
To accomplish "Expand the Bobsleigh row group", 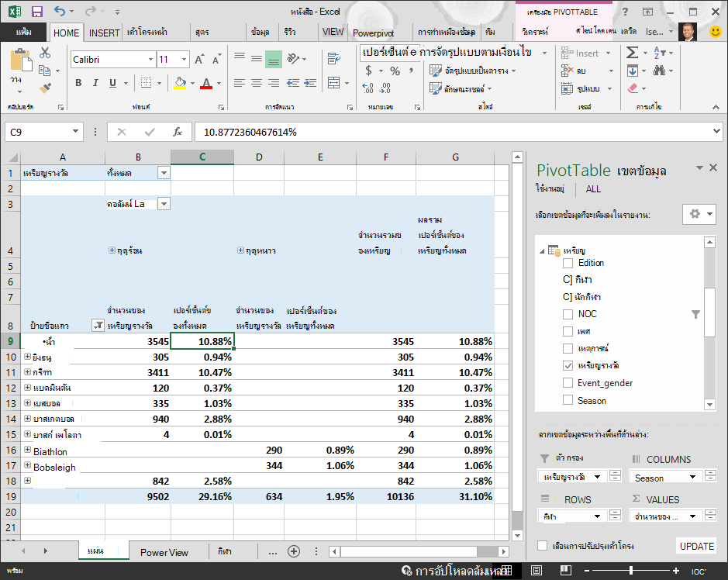I will tap(27, 464).
